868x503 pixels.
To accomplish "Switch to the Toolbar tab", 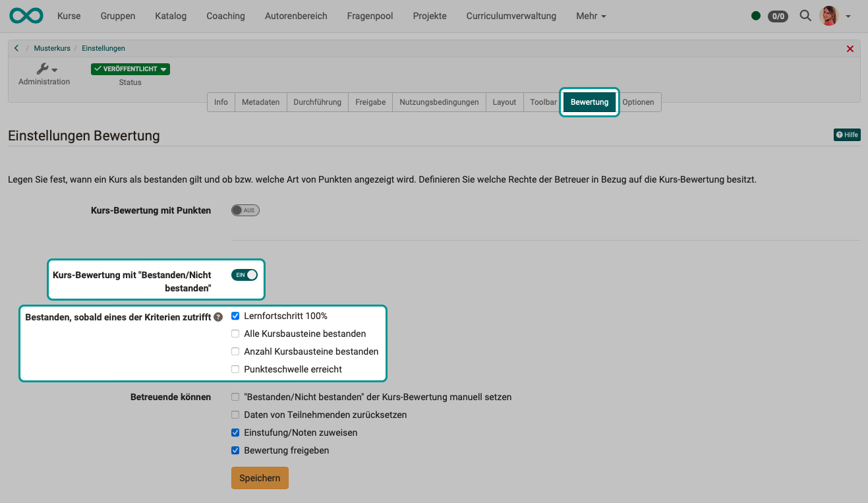I will tap(543, 102).
